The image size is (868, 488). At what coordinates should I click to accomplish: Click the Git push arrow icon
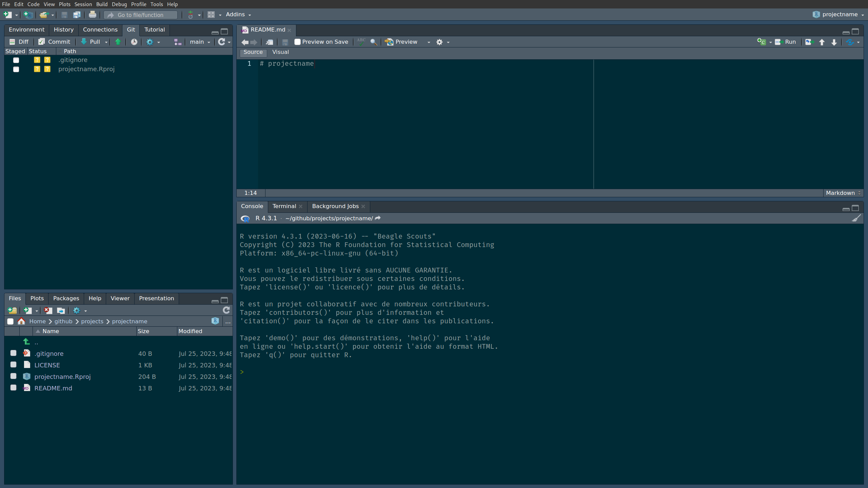(118, 42)
